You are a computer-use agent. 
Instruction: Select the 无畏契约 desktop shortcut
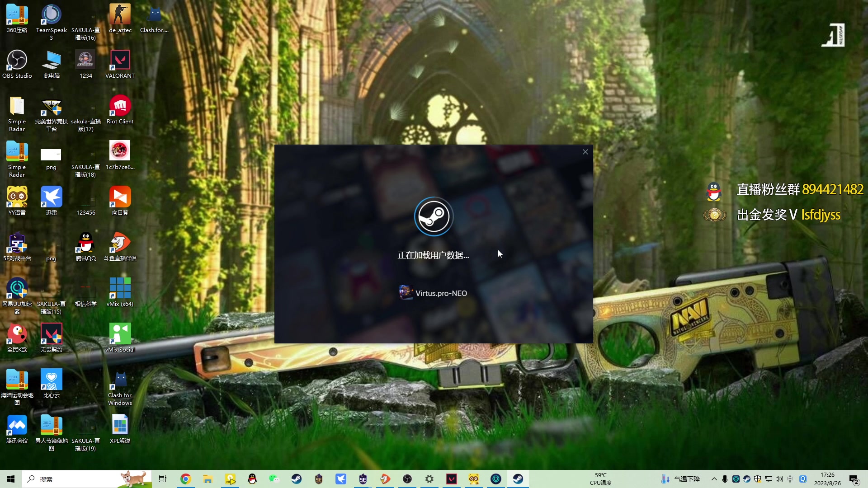pos(51,338)
